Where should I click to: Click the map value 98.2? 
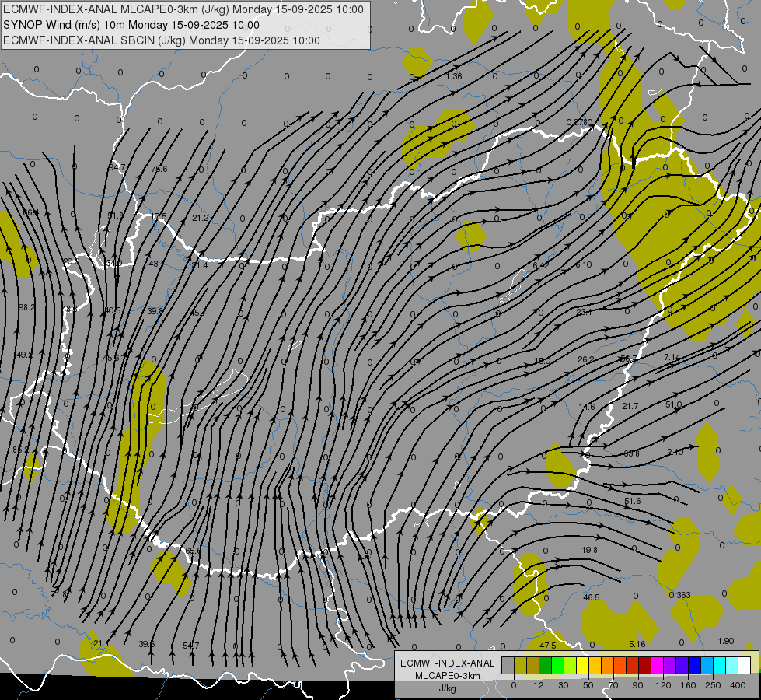26,307
